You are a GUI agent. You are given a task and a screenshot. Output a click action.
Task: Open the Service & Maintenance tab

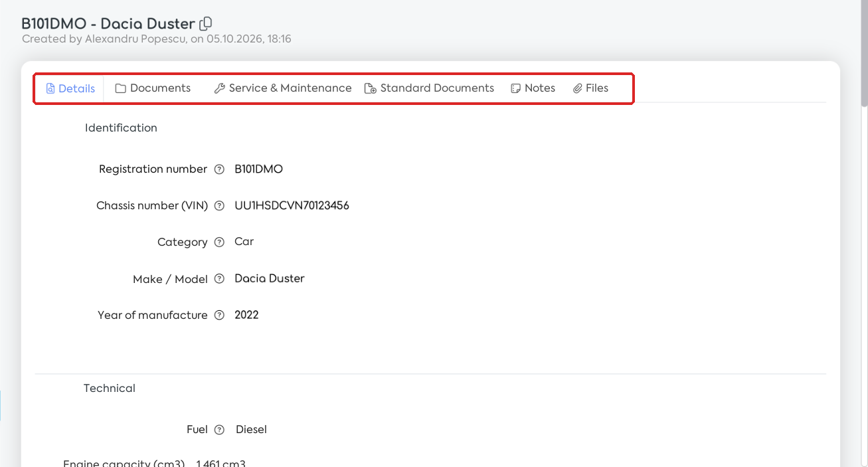click(283, 88)
